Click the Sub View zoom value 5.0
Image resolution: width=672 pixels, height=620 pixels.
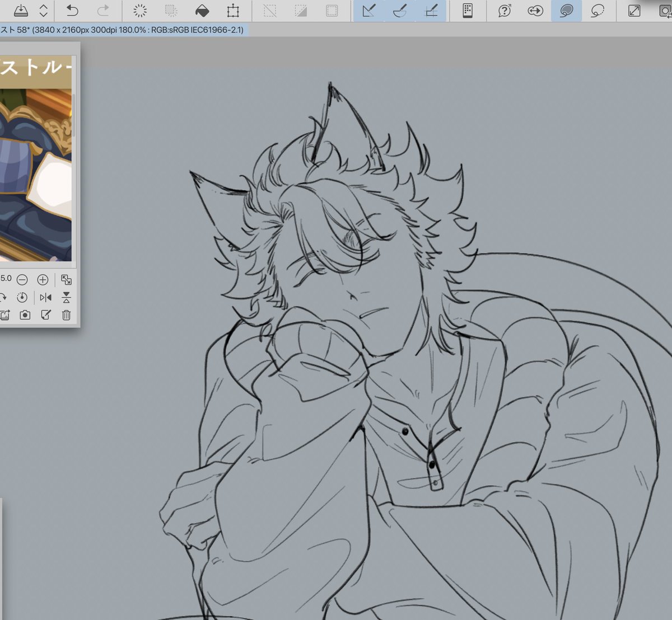point(6,278)
